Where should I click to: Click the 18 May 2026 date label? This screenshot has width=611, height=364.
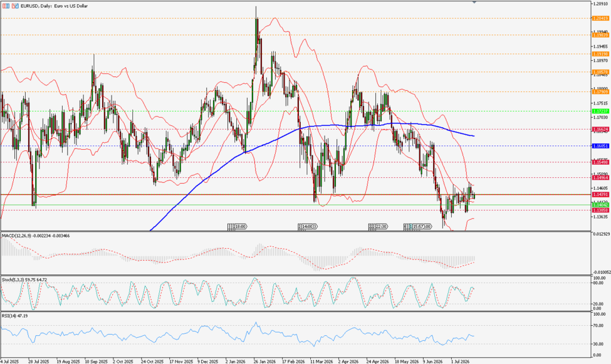click(x=407, y=362)
